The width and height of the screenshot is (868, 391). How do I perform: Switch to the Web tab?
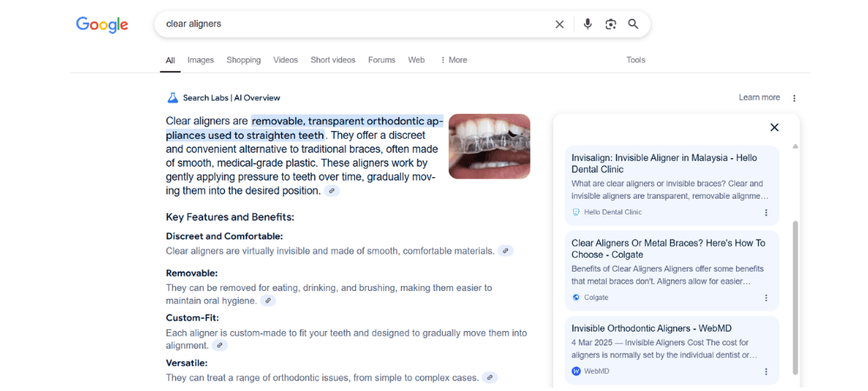click(x=417, y=60)
